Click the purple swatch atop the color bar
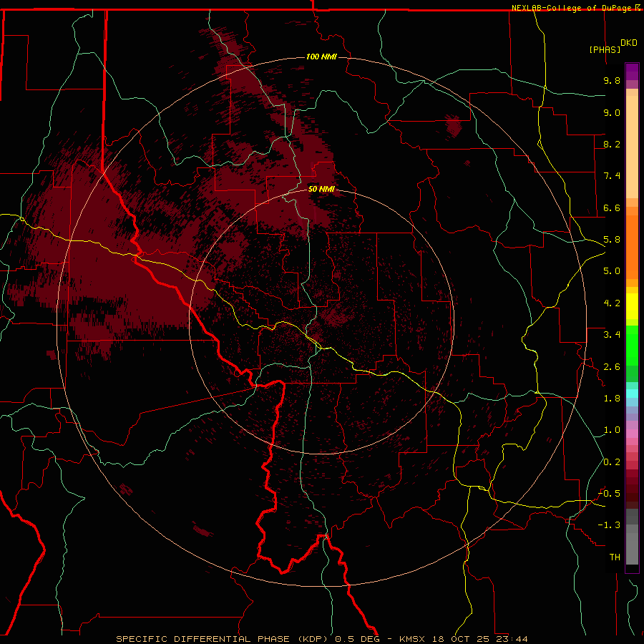Image resolution: width=644 pixels, height=644 pixels. click(632, 72)
